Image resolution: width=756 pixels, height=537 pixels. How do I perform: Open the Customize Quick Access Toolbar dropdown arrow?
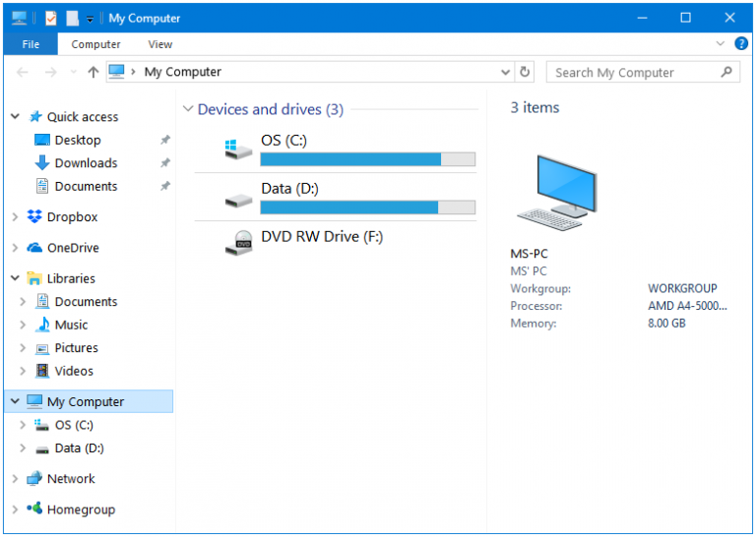click(x=90, y=20)
